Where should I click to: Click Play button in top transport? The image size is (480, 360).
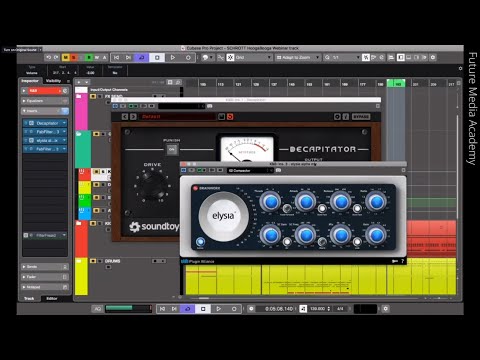click(x=173, y=58)
